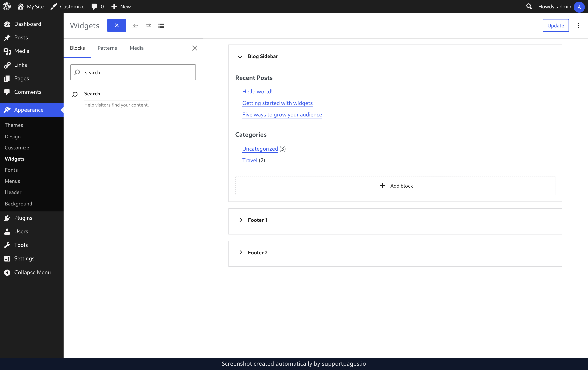The width and height of the screenshot is (588, 370).
Task: Click the Update button
Action: pos(556,25)
